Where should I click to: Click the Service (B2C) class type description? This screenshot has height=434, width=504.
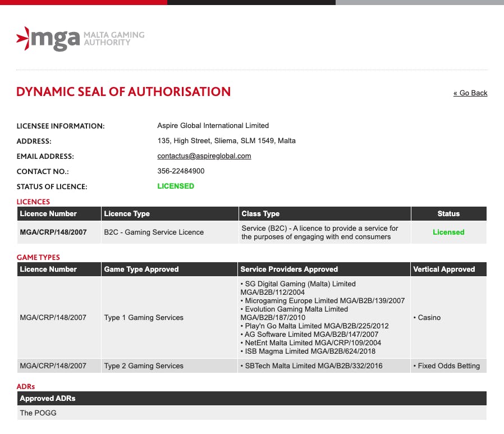pos(324,232)
